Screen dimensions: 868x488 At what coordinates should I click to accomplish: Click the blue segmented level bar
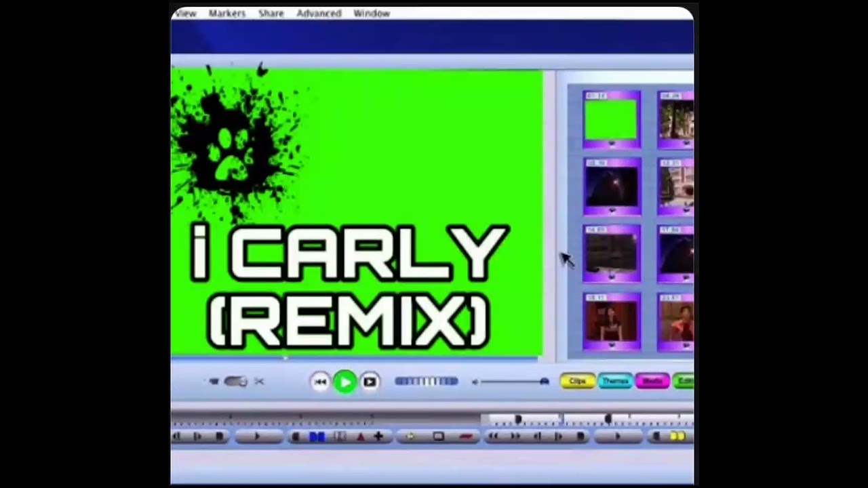(x=427, y=382)
